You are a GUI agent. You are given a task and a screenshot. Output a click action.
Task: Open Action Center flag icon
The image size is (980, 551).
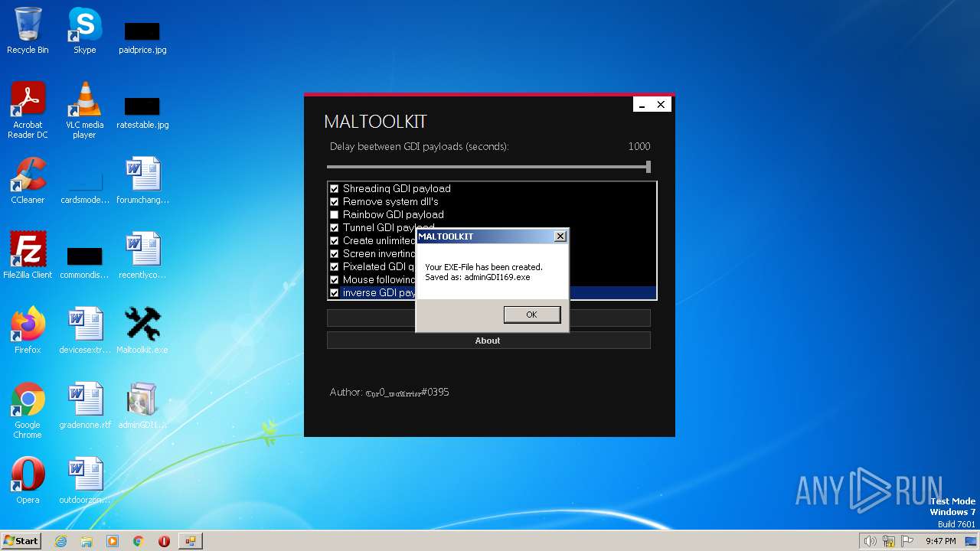click(907, 541)
